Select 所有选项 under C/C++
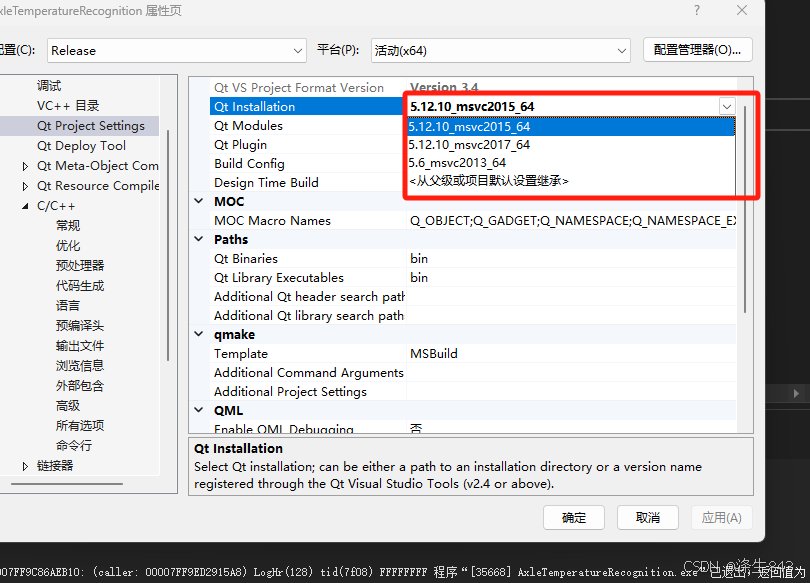 pos(80,426)
